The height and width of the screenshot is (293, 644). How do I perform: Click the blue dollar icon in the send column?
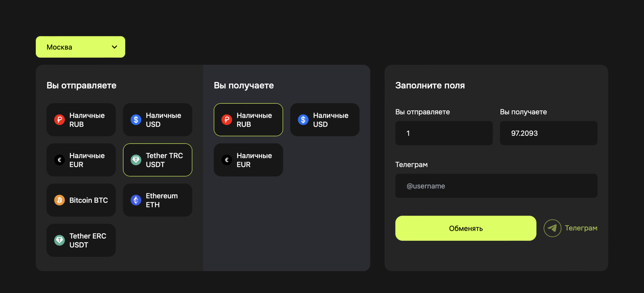[x=136, y=120]
